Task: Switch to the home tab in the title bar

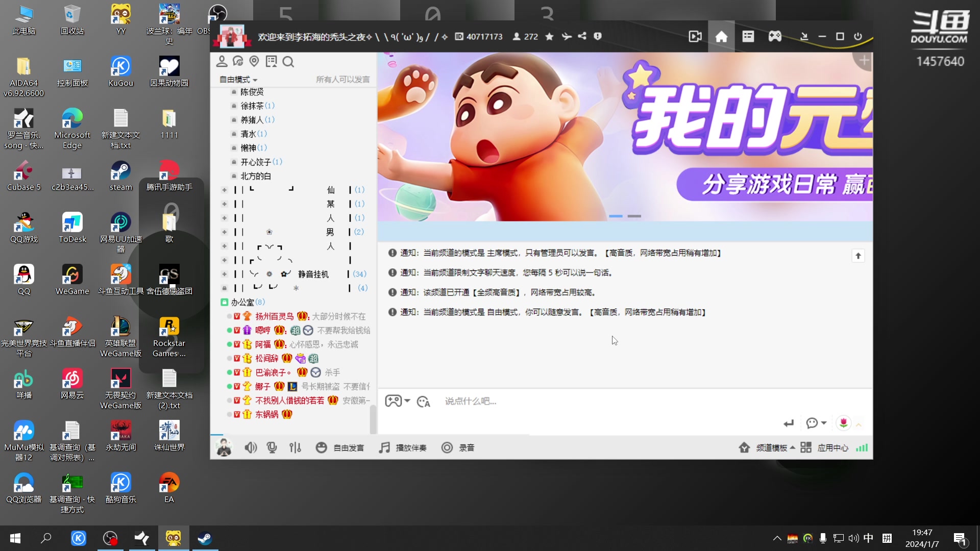Action: click(721, 36)
